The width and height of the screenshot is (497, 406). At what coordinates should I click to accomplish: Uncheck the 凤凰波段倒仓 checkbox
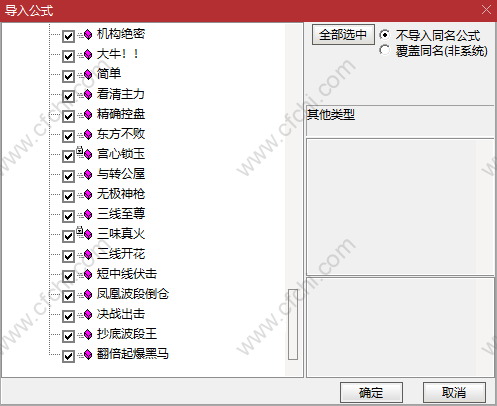(x=68, y=296)
